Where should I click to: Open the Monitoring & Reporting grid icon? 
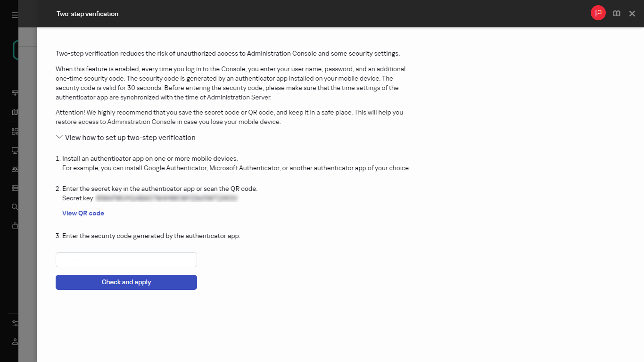pos(15,131)
